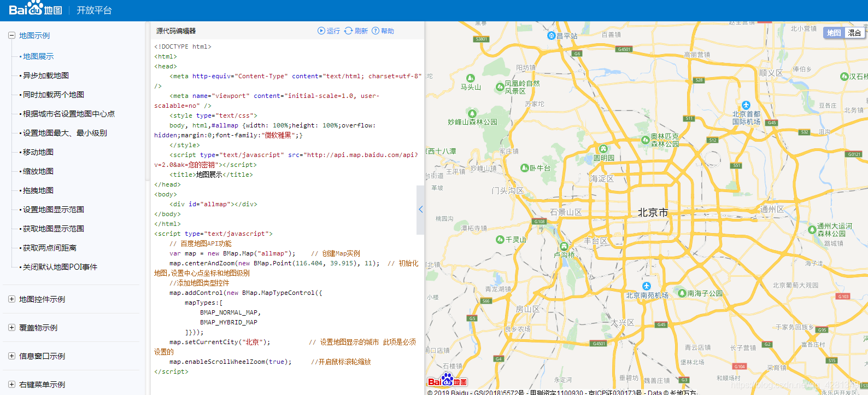The image size is (868, 395).
Task: Click the 北京市 city label on the map
Action: (x=653, y=212)
